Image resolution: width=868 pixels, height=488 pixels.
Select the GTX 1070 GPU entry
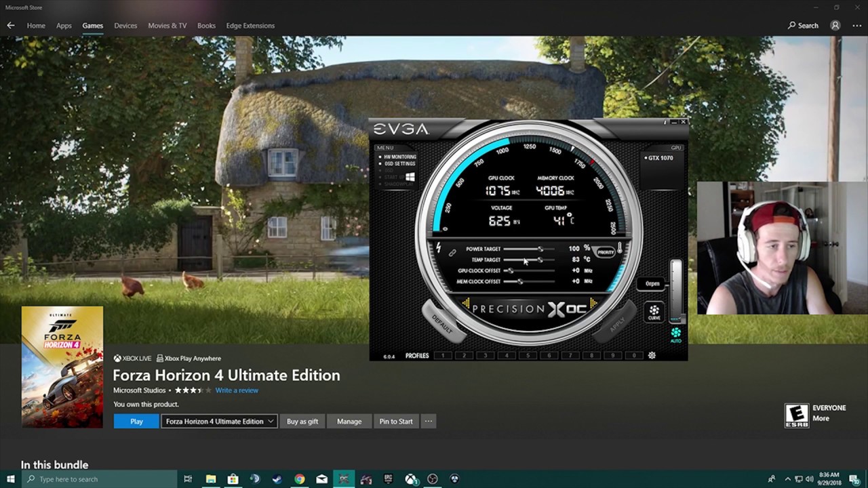coord(658,158)
